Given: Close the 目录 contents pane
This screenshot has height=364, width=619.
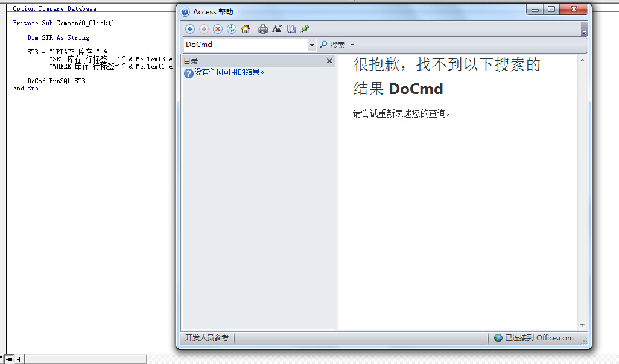Looking at the screenshot, I should coord(329,61).
